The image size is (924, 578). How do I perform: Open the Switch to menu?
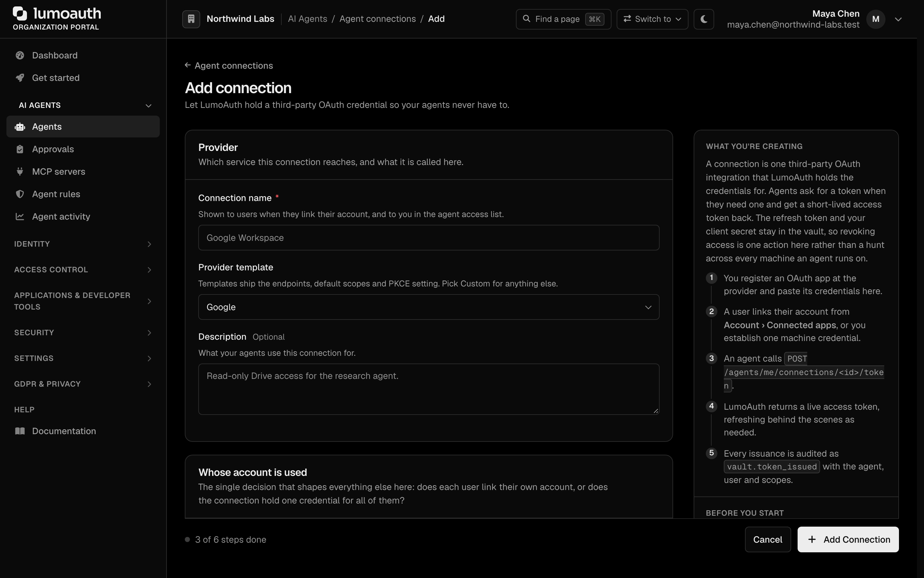[652, 19]
